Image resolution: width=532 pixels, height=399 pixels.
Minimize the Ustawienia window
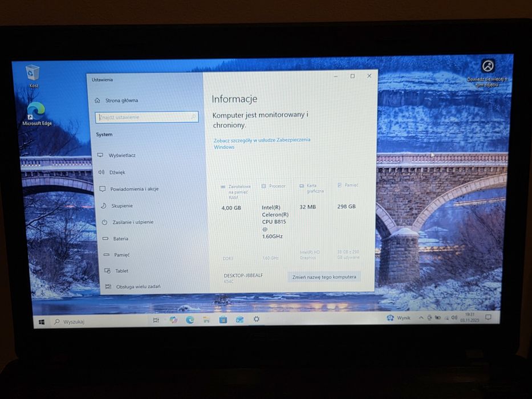pos(335,77)
